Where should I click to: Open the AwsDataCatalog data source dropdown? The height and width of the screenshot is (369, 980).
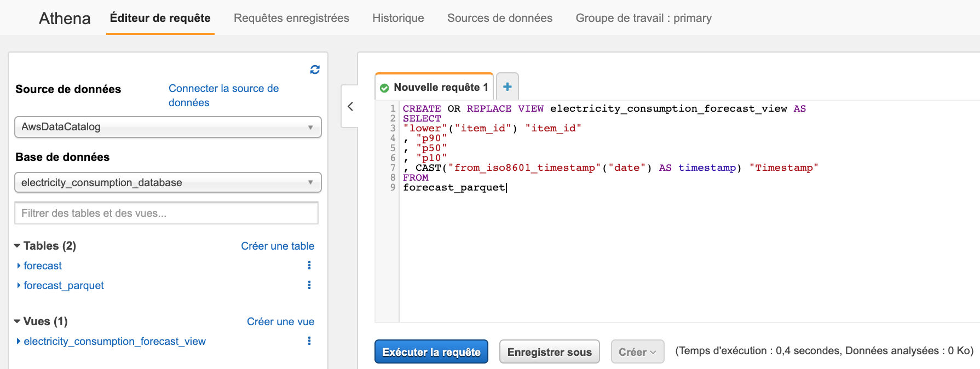coord(168,127)
